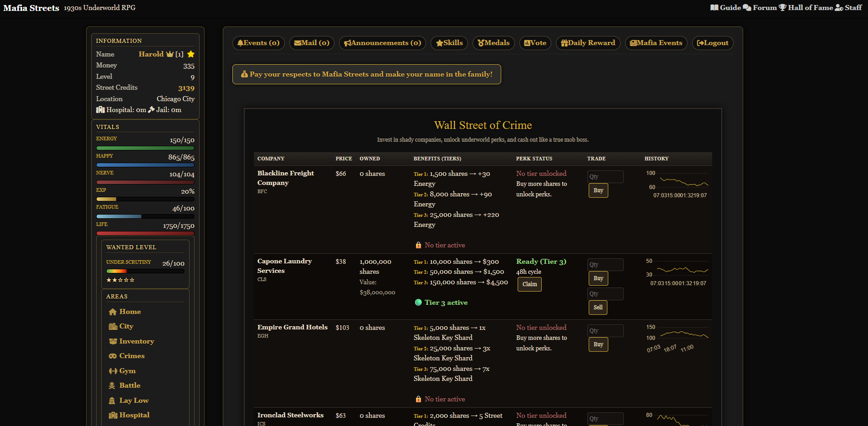Click the Battle skull icon
Image resolution: width=868 pixels, height=426 pixels.
tap(112, 386)
